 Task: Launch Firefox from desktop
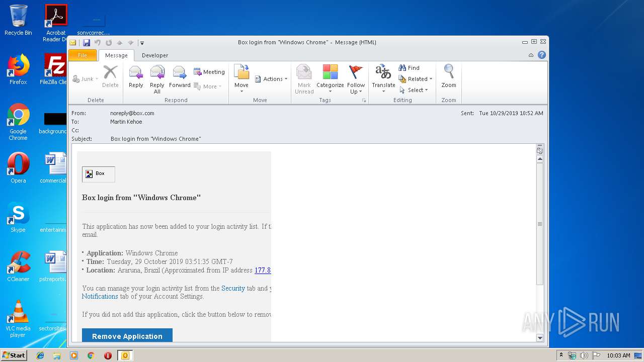pyautogui.click(x=18, y=69)
